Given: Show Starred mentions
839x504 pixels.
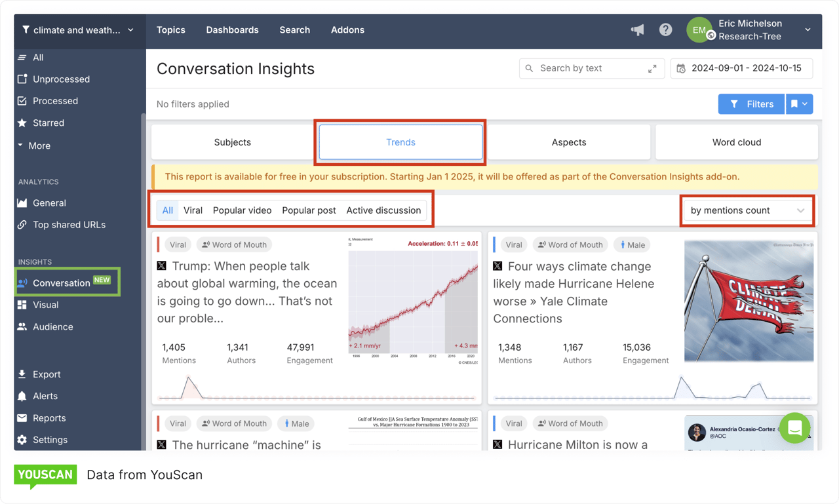Looking at the screenshot, I should tap(47, 123).
